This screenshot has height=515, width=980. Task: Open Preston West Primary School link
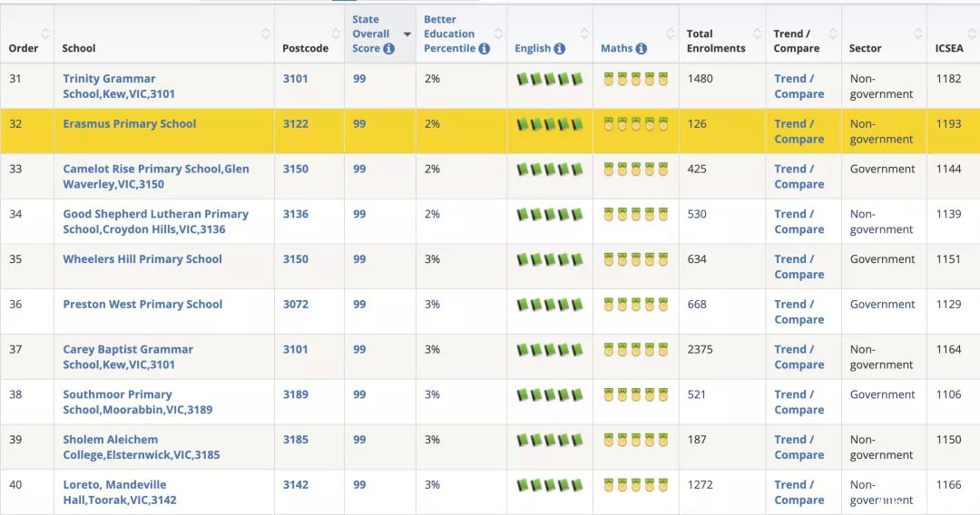(x=142, y=304)
